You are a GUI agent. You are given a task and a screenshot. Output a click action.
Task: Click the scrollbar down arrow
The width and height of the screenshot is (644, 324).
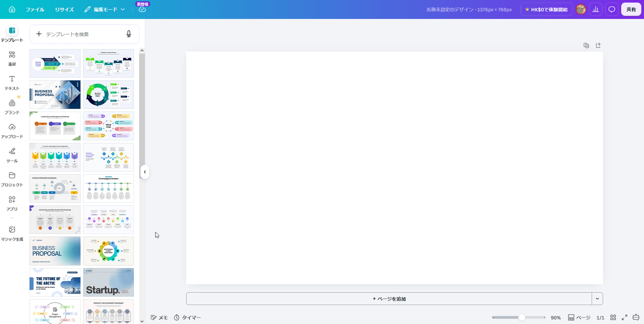click(x=142, y=321)
